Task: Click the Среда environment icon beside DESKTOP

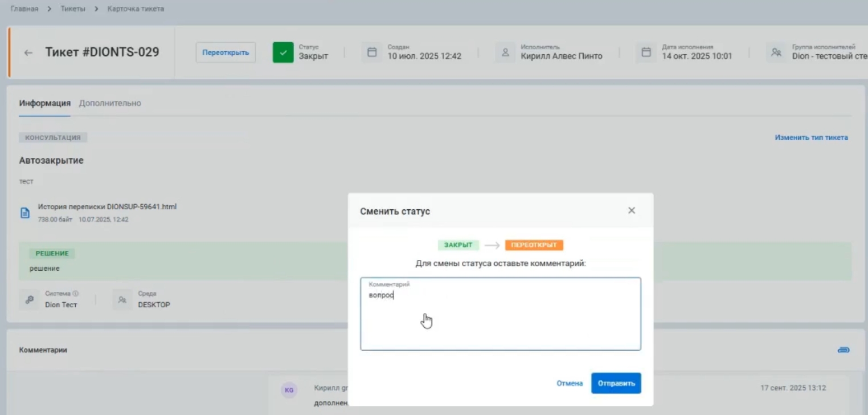Action: (x=122, y=299)
